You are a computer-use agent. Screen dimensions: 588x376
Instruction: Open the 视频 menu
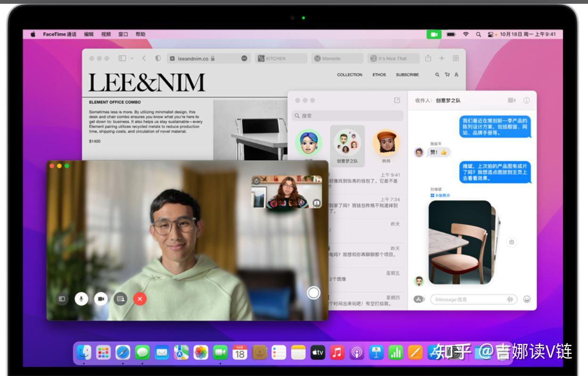coord(106,34)
